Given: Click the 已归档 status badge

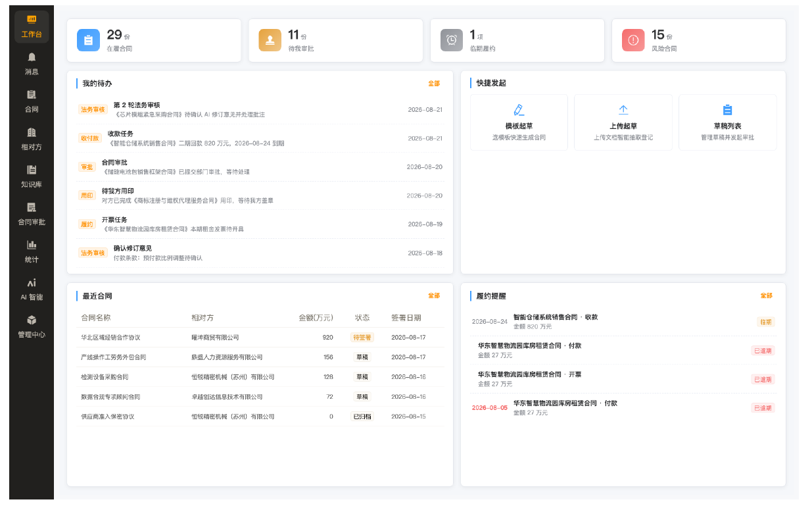Looking at the screenshot, I should click(362, 417).
